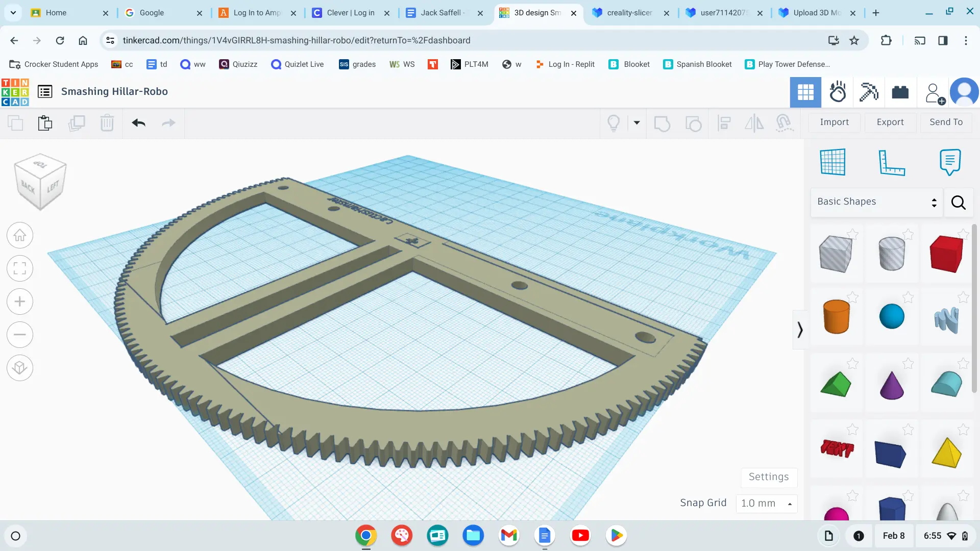Click the Export button

pos(890,122)
